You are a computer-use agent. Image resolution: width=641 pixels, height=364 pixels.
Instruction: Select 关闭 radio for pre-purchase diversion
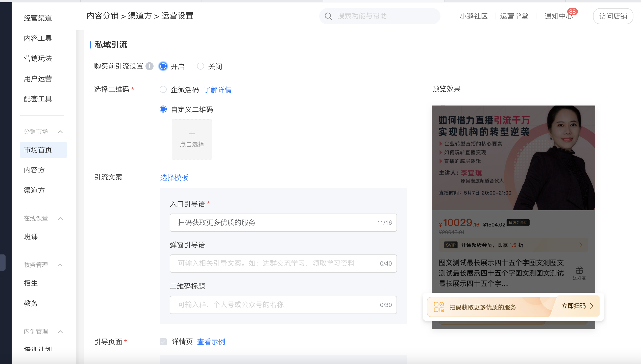tap(201, 66)
